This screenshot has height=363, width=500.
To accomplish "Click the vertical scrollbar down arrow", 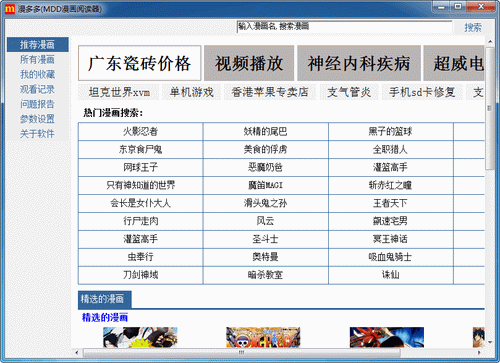I will (490, 342).
